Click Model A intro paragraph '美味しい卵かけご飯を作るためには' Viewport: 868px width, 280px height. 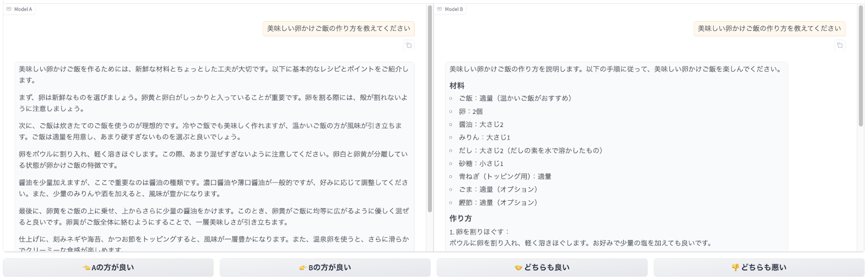click(214, 74)
